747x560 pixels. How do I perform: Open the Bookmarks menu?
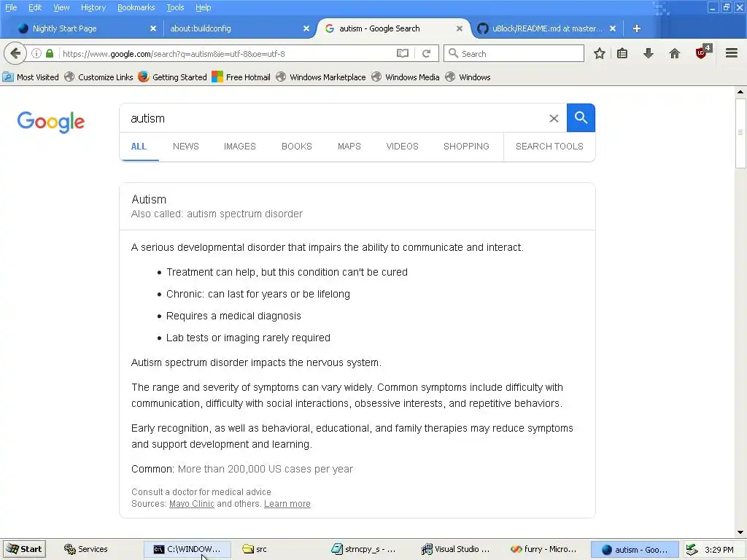pos(136,7)
